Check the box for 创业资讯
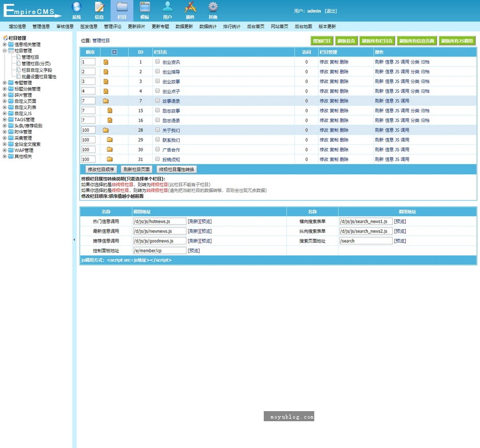This screenshot has height=448, width=480. coord(157,62)
